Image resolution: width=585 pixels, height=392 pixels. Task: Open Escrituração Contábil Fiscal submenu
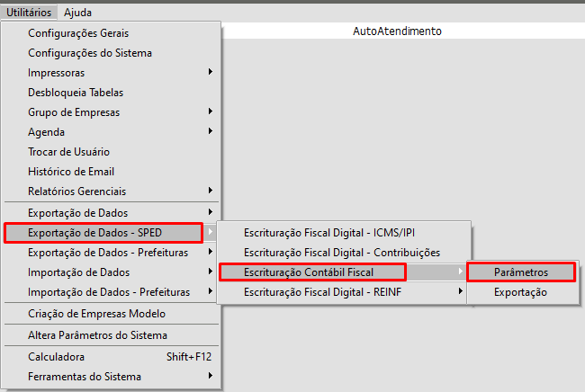point(343,272)
